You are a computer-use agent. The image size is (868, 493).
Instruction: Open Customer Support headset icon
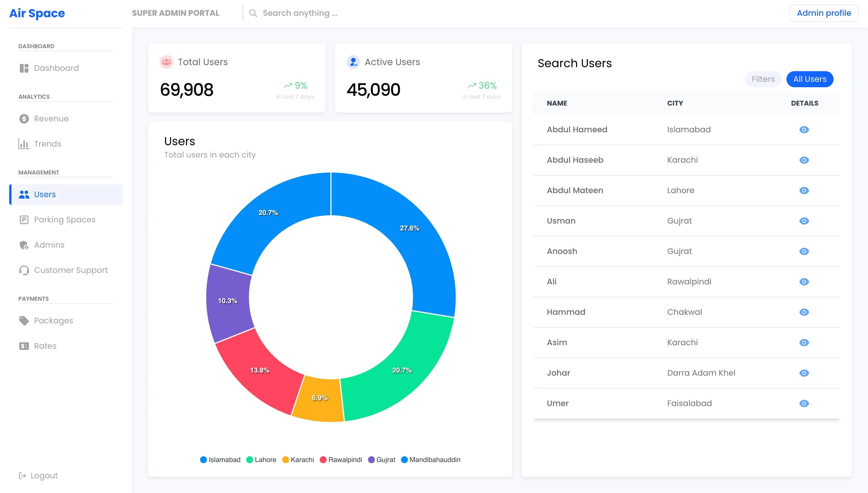[x=24, y=270]
